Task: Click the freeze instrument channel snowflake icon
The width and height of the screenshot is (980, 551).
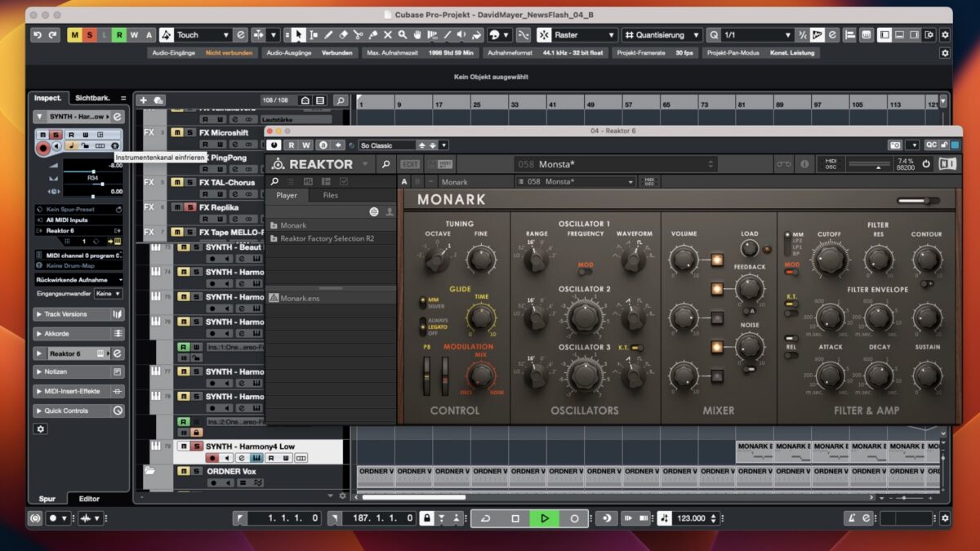Action: [x=115, y=146]
